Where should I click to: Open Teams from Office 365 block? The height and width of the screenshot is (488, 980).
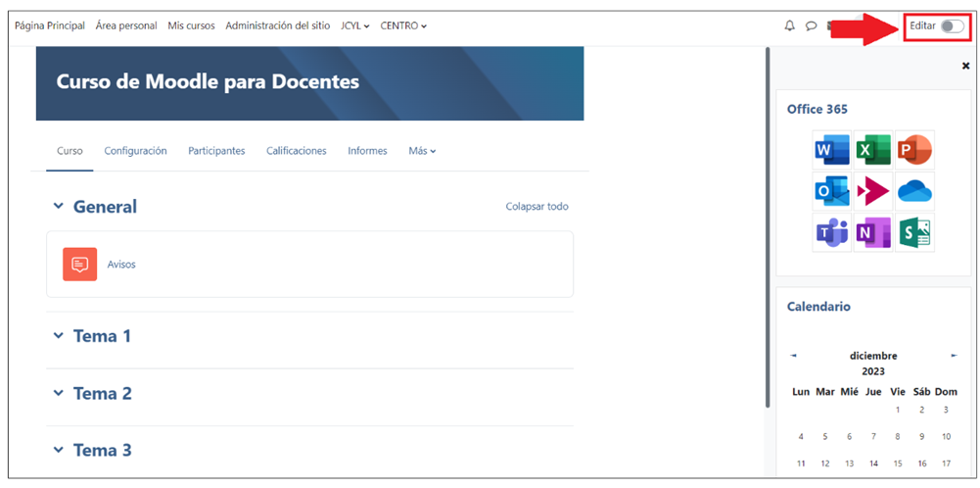tap(832, 233)
